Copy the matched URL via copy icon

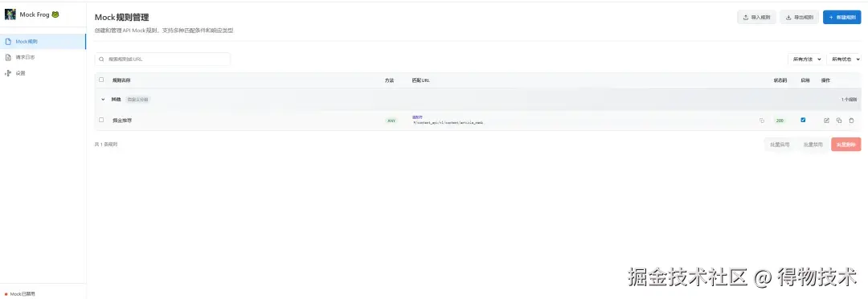coord(762,121)
